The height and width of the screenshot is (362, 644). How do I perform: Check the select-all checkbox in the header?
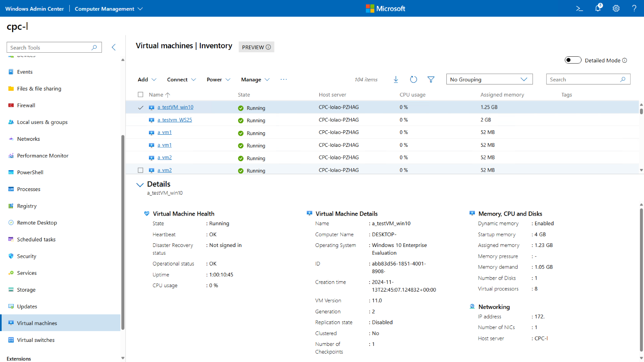[140, 94]
